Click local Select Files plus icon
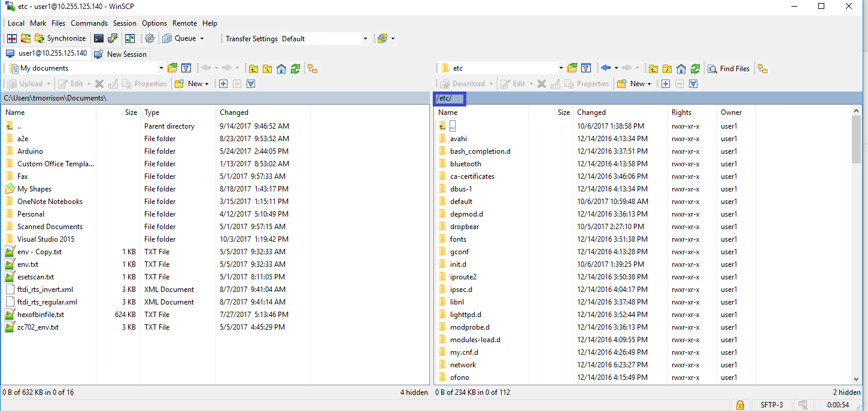This screenshot has height=411, width=868. pyautogui.click(x=223, y=84)
